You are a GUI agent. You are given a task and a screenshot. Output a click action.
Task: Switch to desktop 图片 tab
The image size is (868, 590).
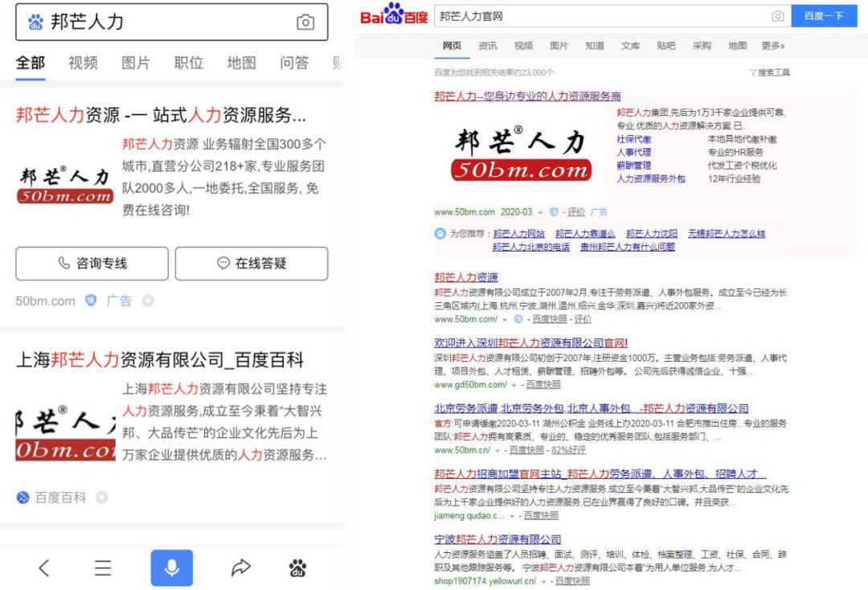click(559, 45)
